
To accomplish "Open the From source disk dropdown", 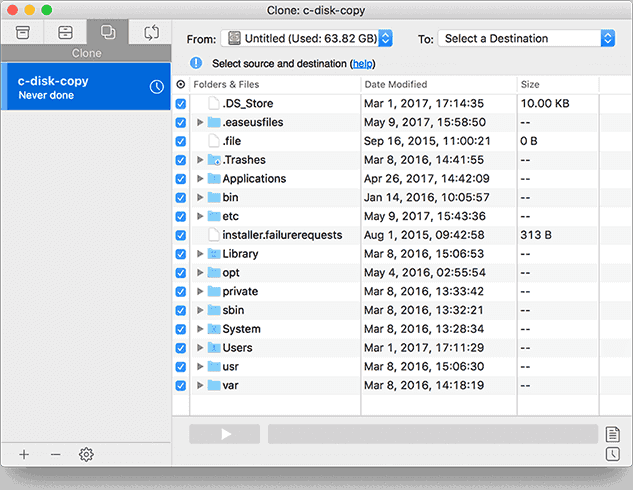I will [306, 38].
